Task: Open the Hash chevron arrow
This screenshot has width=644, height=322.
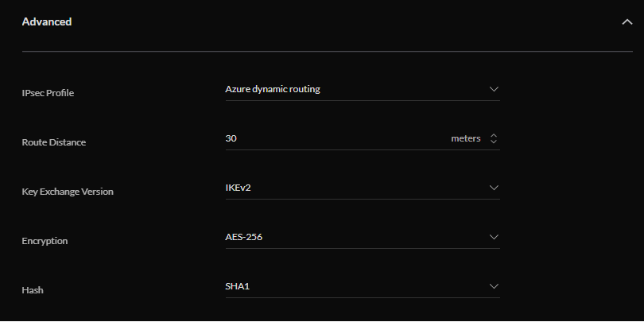Action: coord(494,286)
